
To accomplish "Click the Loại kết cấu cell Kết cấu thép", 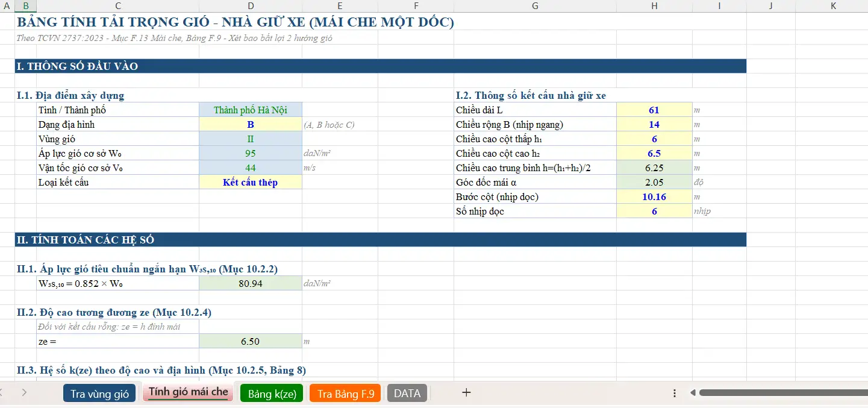I will (250, 182).
